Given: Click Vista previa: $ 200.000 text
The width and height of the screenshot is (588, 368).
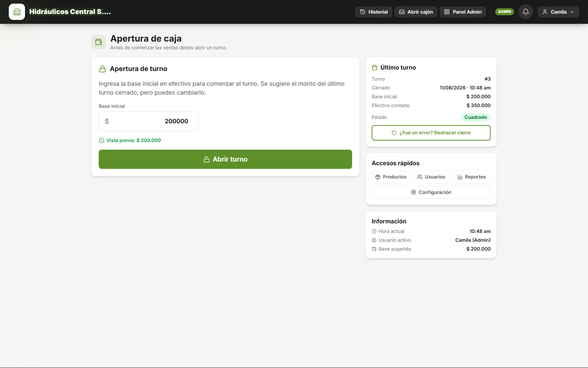Looking at the screenshot, I should click(134, 140).
